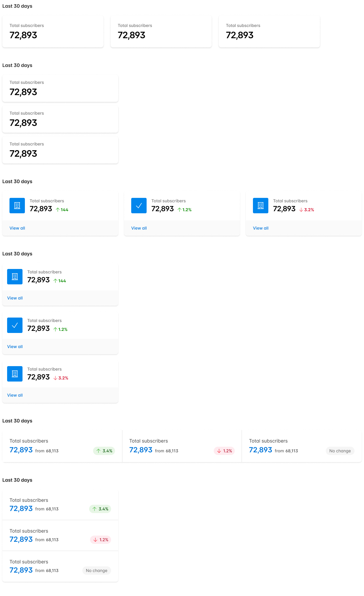Click green 3.4% badge in the horizontal divided row

point(104,451)
